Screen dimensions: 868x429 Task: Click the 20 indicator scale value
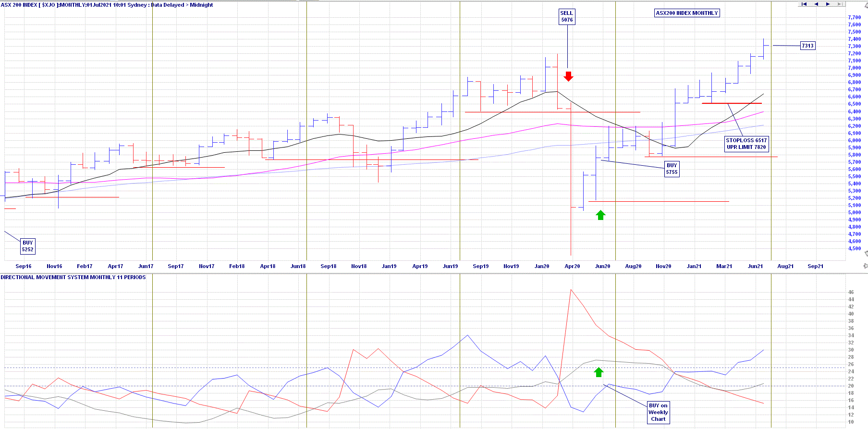pyautogui.click(x=851, y=386)
